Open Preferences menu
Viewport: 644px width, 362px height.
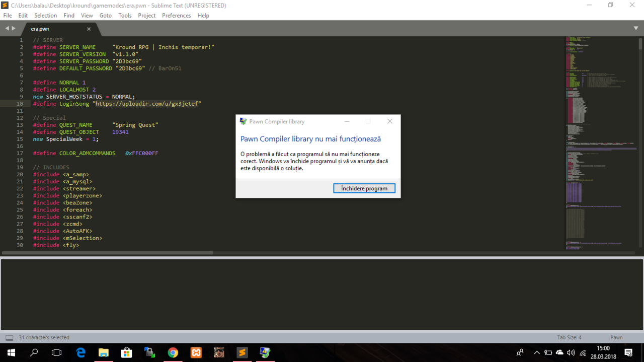pyautogui.click(x=177, y=16)
